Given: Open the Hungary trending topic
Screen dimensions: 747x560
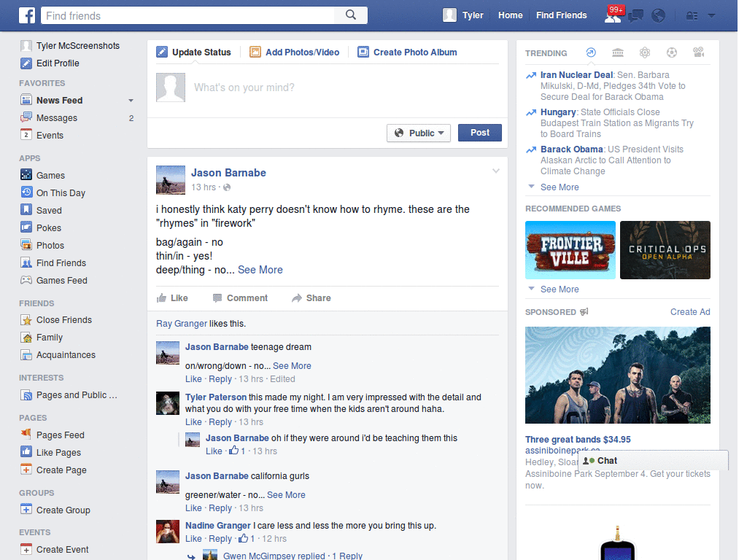Looking at the screenshot, I should (558, 112).
